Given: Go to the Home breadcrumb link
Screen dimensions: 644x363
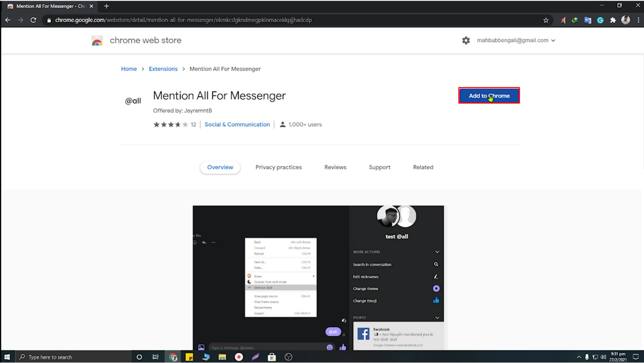Looking at the screenshot, I should (x=129, y=69).
